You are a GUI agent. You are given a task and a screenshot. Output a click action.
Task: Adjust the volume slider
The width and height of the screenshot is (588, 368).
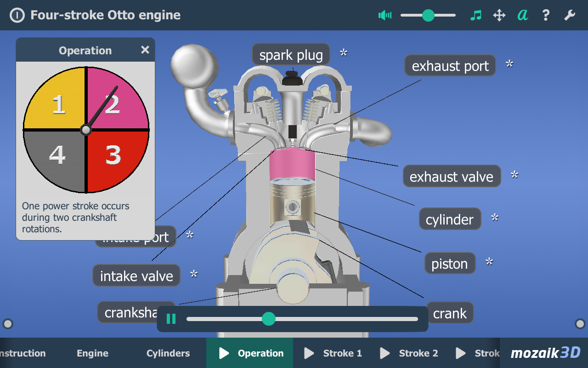click(x=427, y=15)
